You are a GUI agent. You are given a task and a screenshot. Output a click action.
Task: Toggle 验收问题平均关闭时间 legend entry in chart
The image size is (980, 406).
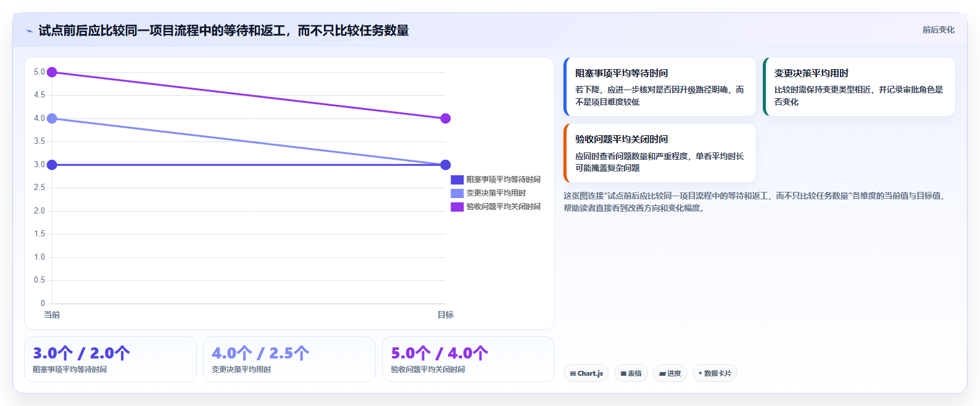coord(496,207)
